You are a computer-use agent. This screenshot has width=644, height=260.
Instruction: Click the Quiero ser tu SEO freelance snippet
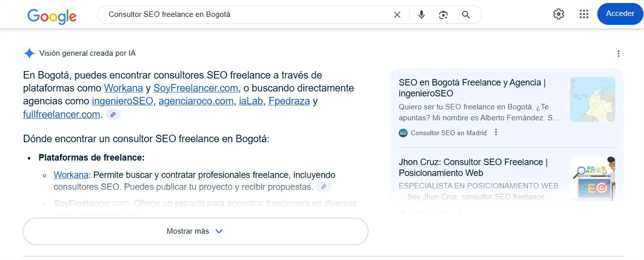479,112
